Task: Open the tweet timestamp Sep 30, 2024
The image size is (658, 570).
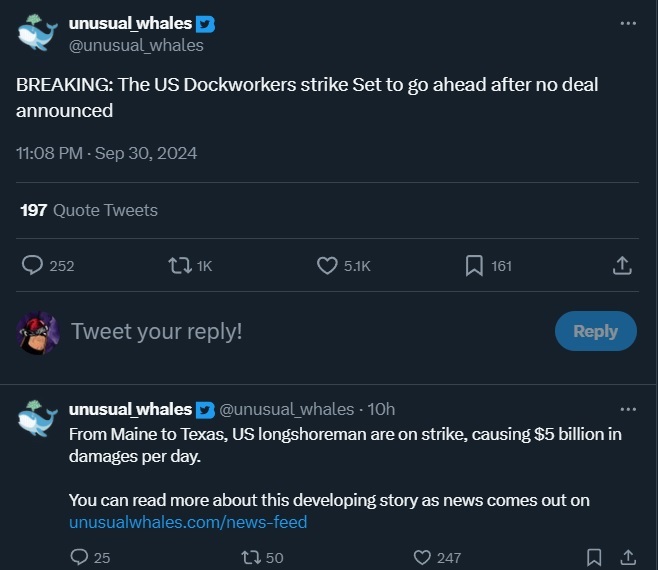Action: [x=106, y=153]
